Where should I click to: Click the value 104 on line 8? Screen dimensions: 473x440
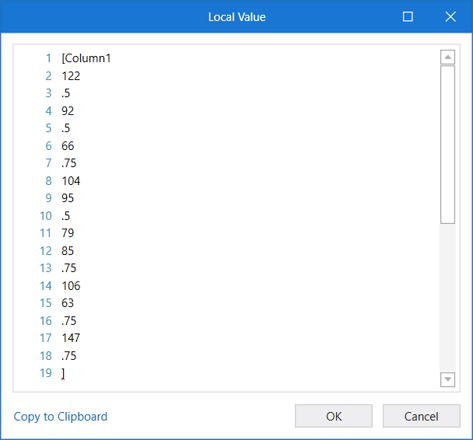(71, 181)
